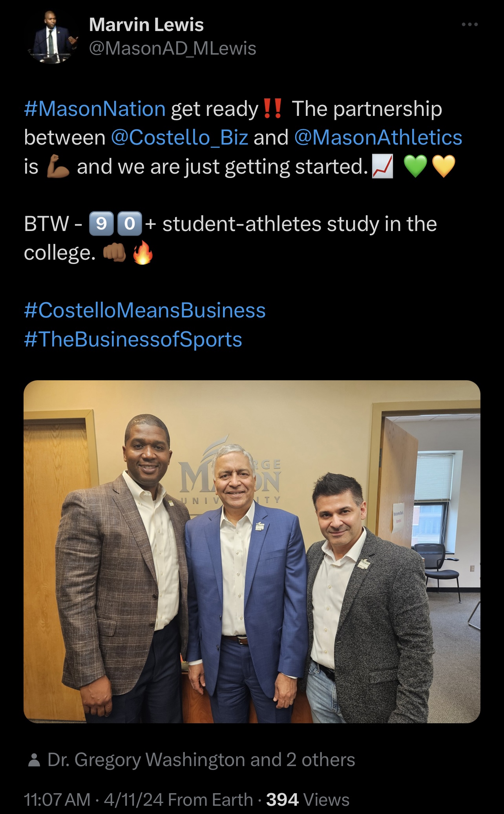The height and width of the screenshot is (814, 504).
Task: Click the @MasonAD_MLewis handle
Action: pyautogui.click(x=173, y=49)
